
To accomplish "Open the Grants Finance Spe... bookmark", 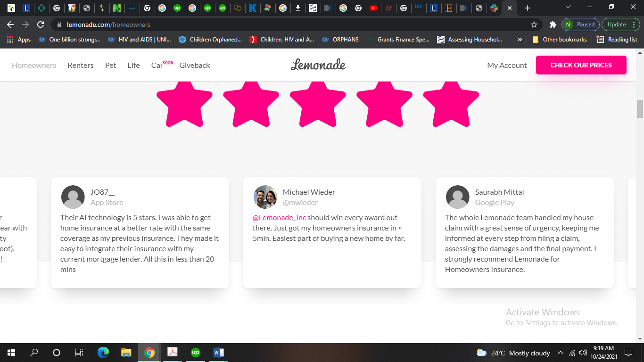I will 398,40.
